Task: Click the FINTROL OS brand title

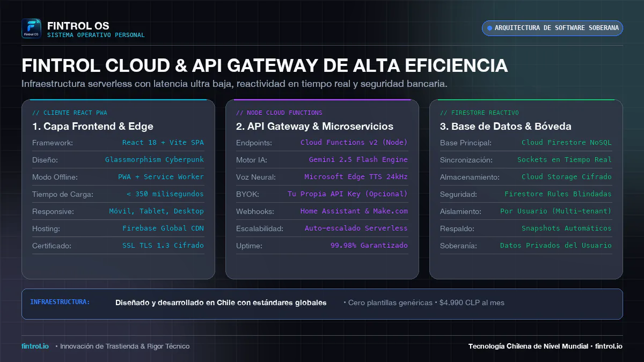Action: [78, 26]
